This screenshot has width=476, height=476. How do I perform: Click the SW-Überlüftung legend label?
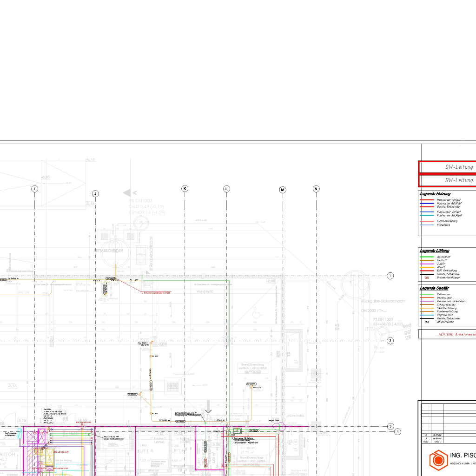[x=447, y=308]
